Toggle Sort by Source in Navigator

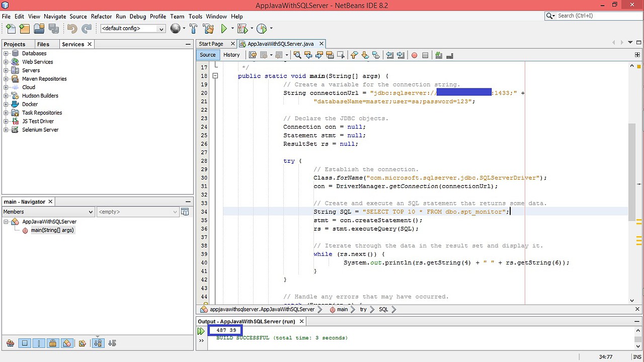tap(112, 343)
